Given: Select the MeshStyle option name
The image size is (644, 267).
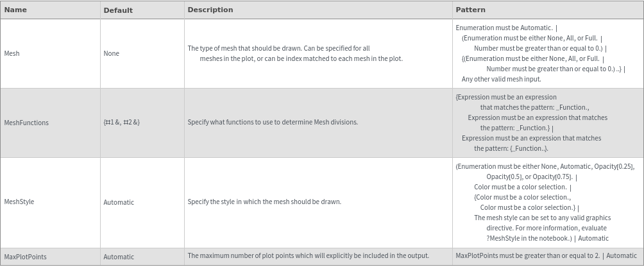Looking at the screenshot, I should [x=19, y=202].
